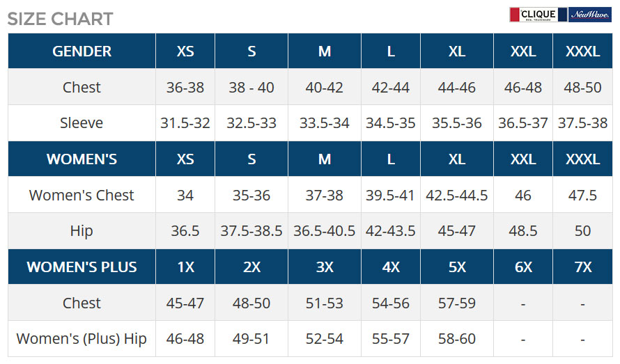Click the 34.5-35 sleeve value

[x=391, y=123]
